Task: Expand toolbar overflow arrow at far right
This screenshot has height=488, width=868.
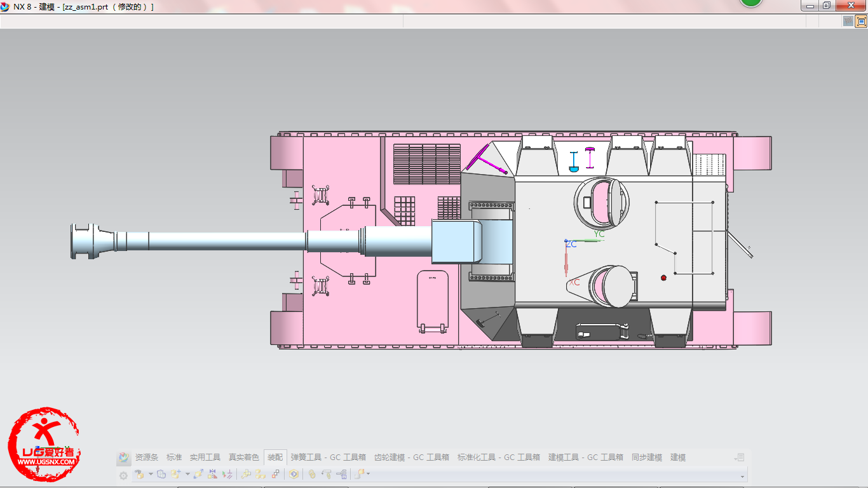Action: [742, 477]
